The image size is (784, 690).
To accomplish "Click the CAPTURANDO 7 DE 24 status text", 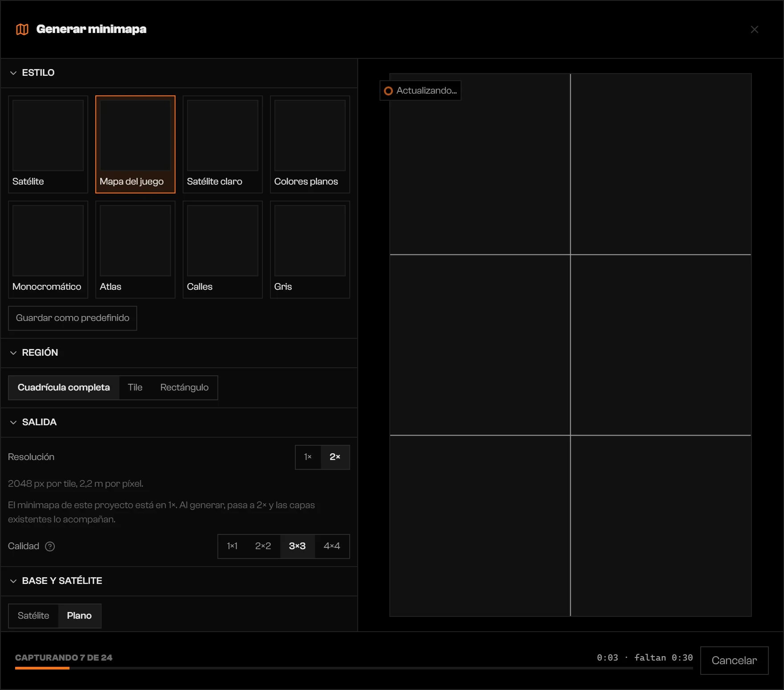I will coord(64,658).
